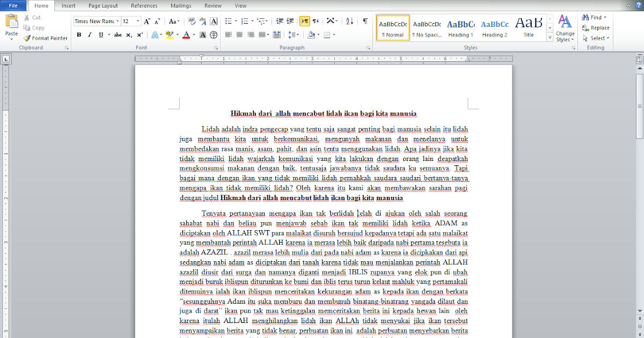Open the font name dropdown
Viewport: 644px width, 338px height.
point(118,21)
